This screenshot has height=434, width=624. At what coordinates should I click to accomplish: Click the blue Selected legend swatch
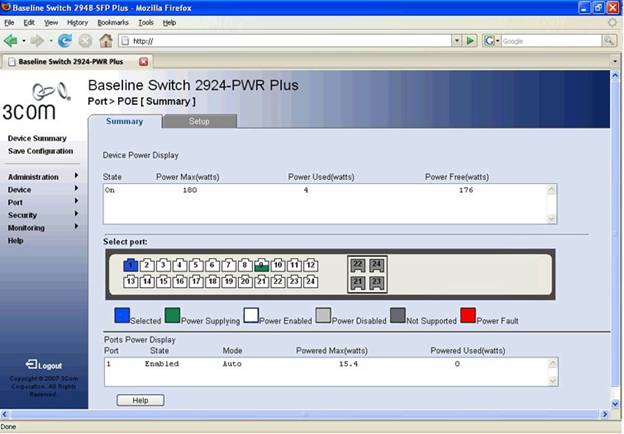tap(122, 315)
